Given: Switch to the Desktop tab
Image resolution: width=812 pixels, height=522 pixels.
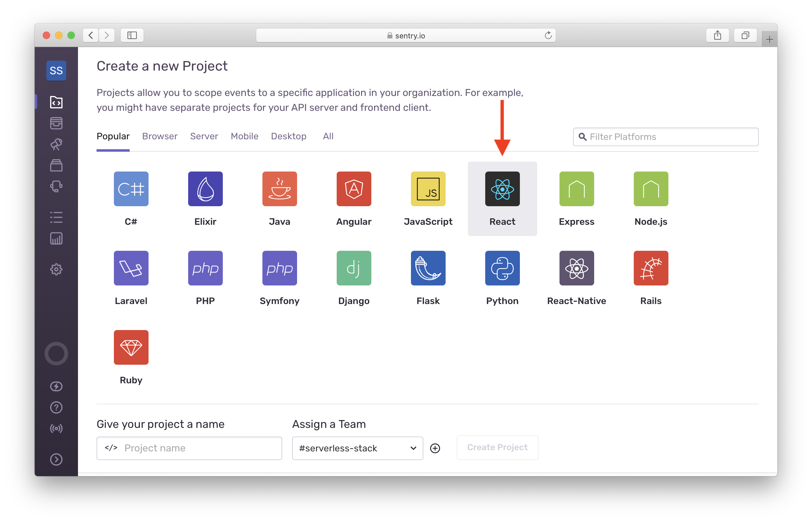Looking at the screenshot, I should 289,136.
